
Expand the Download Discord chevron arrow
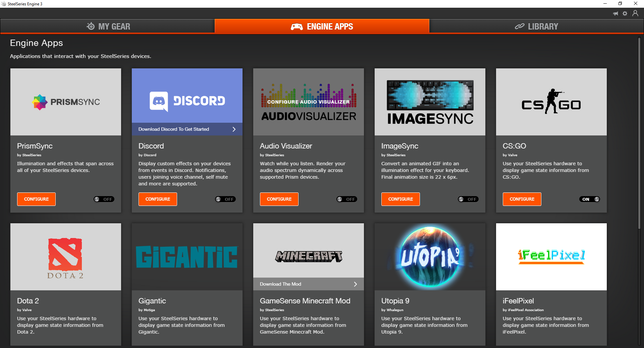(x=234, y=129)
